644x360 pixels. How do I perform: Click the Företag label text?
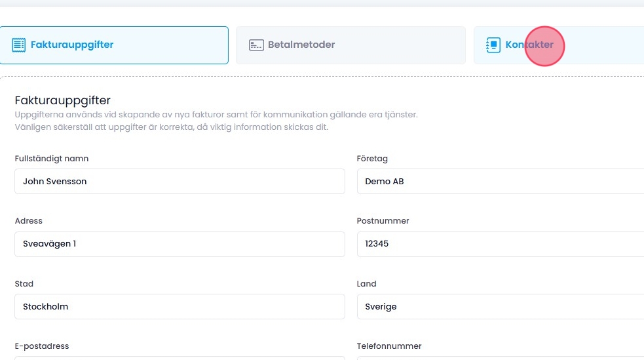pyautogui.click(x=372, y=159)
